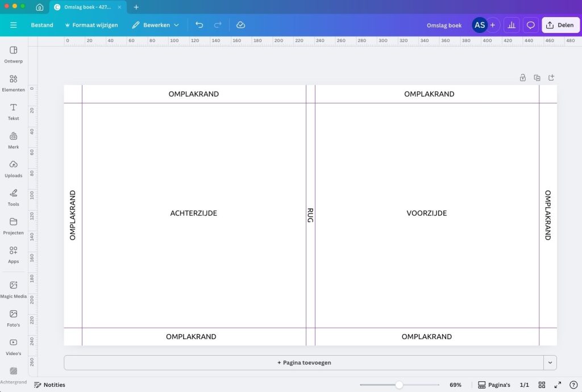Open the Bewerken mode dropdown

coord(156,25)
